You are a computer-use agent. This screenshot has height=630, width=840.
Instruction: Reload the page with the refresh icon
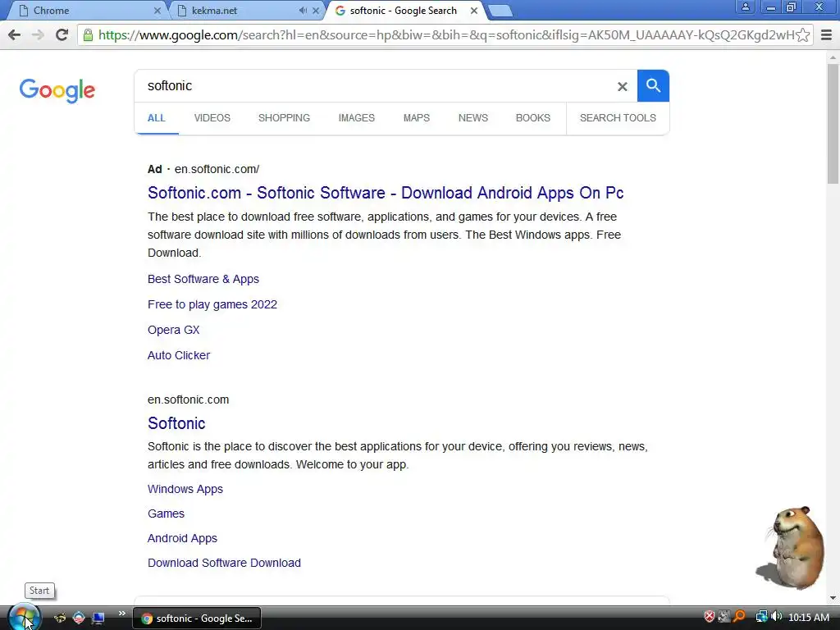pos(62,34)
